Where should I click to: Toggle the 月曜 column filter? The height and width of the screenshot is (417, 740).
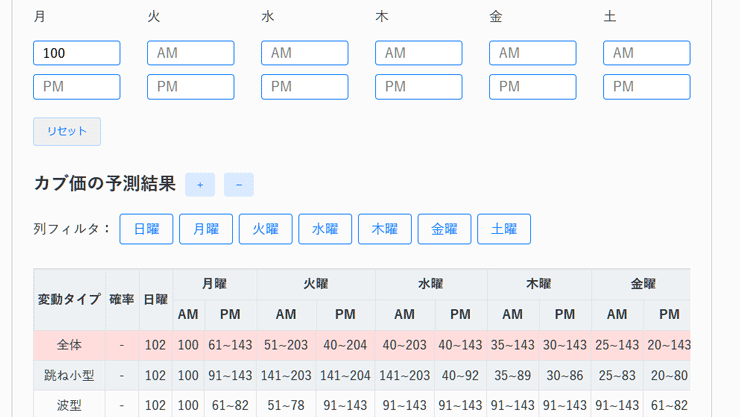pyautogui.click(x=206, y=229)
